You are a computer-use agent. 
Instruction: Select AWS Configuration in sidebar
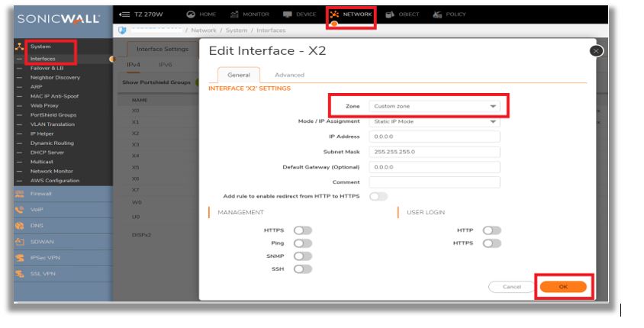point(55,181)
